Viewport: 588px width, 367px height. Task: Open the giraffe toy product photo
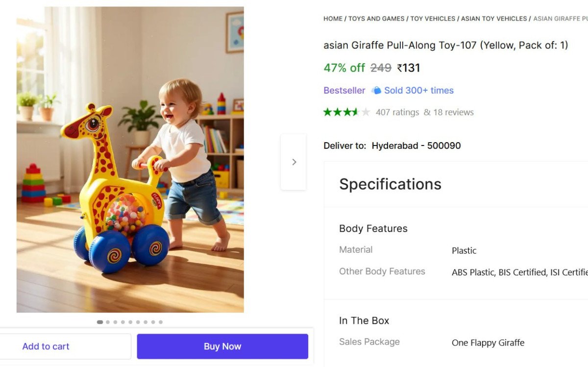[x=130, y=159]
